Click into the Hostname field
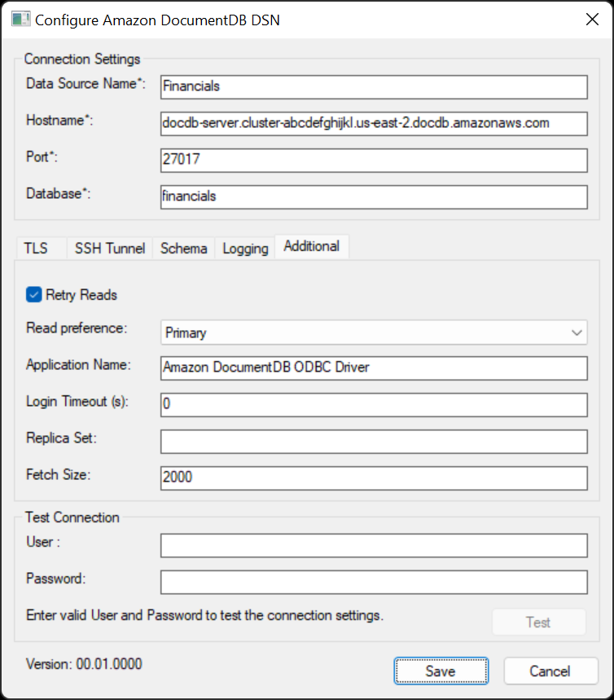This screenshot has width=614, height=700. tap(374, 124)
